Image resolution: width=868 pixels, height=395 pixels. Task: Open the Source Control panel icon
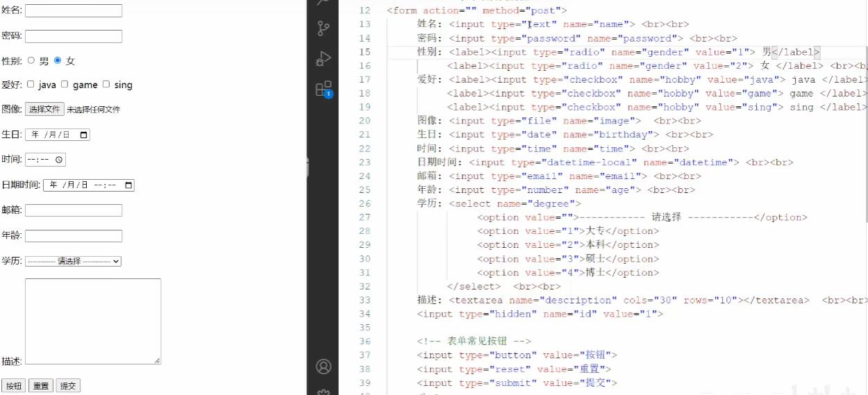coord(324,28)
